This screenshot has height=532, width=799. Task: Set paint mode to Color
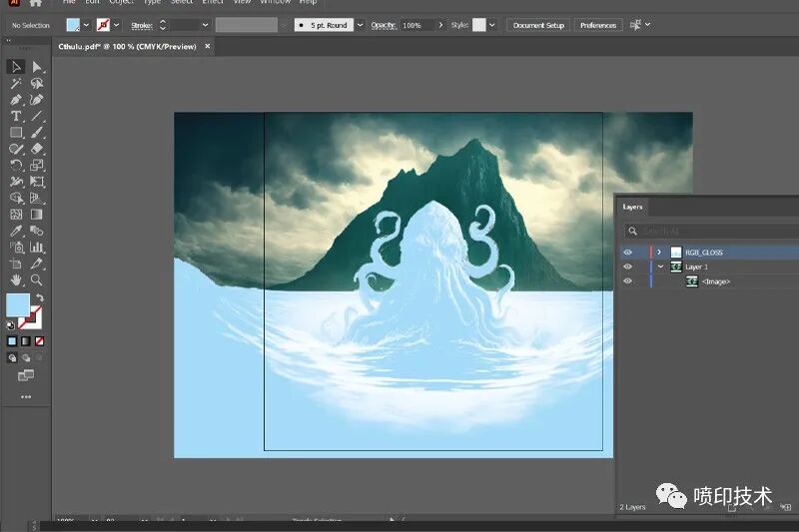click(12, 341)
